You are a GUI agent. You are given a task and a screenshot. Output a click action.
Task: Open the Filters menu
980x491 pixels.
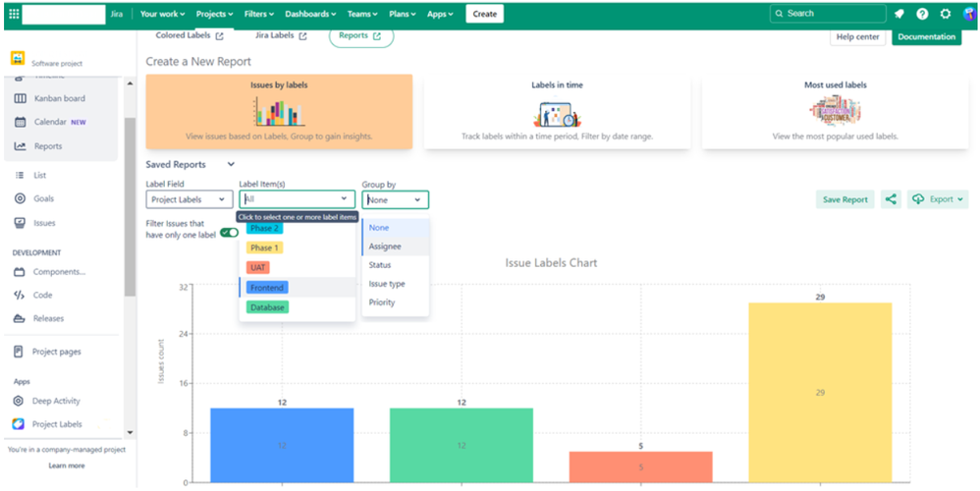point(259,14)
